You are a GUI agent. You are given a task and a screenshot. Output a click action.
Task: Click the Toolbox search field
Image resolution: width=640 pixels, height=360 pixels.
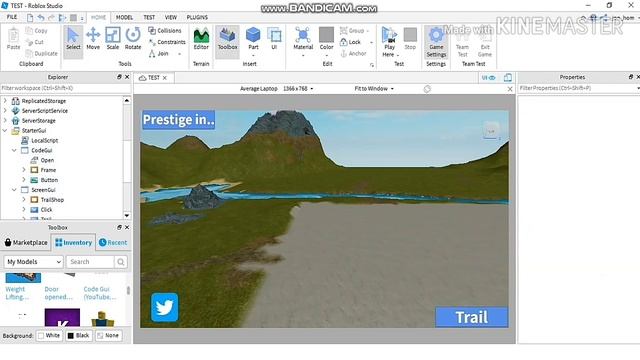pyautogui.click(x=90, y=262)
